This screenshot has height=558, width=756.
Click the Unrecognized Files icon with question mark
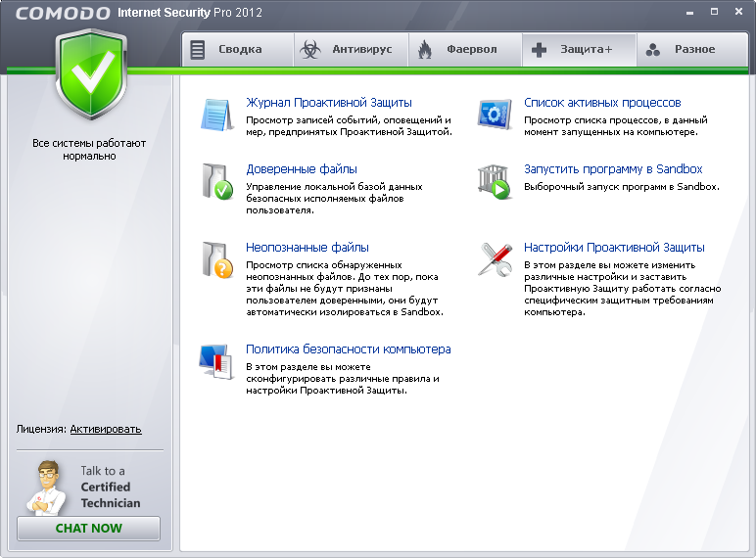tap(215, 259)
